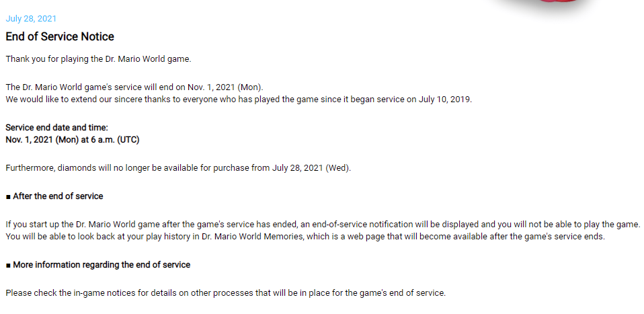Click the square bullet before More information

[8, 265]
